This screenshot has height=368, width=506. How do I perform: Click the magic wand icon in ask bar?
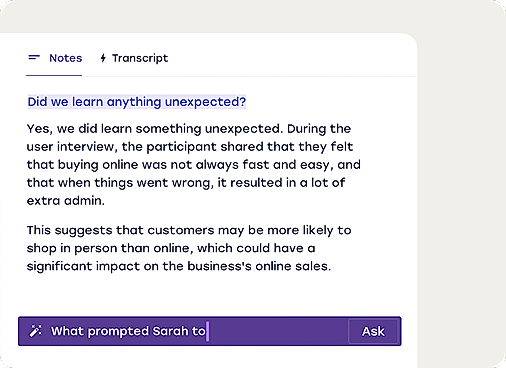(x=35, y=331)
